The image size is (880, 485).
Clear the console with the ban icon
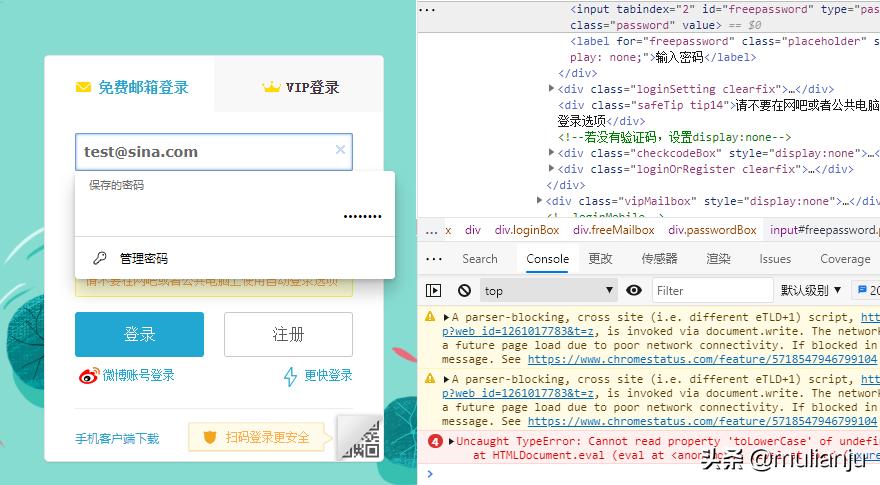click(464, 290)
